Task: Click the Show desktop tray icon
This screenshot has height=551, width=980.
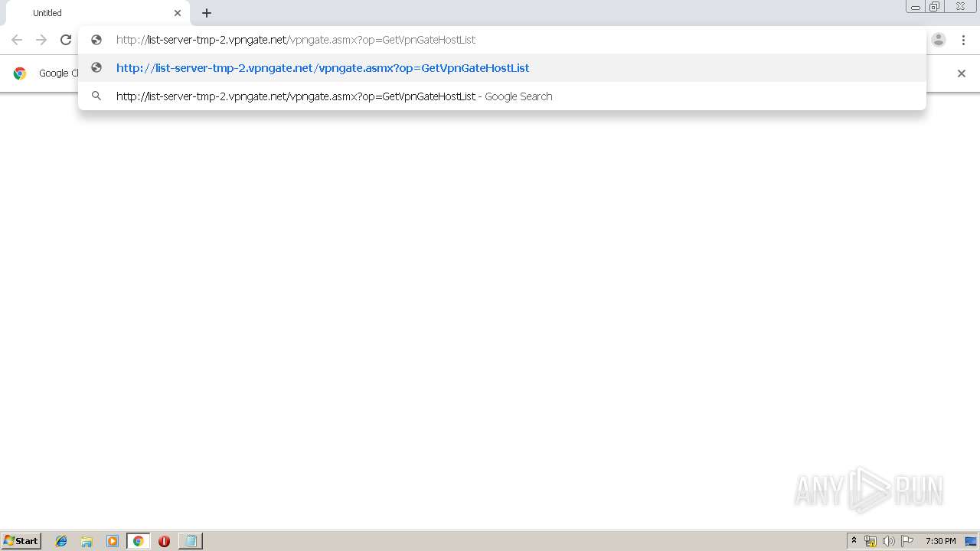Action: (971, 541)
